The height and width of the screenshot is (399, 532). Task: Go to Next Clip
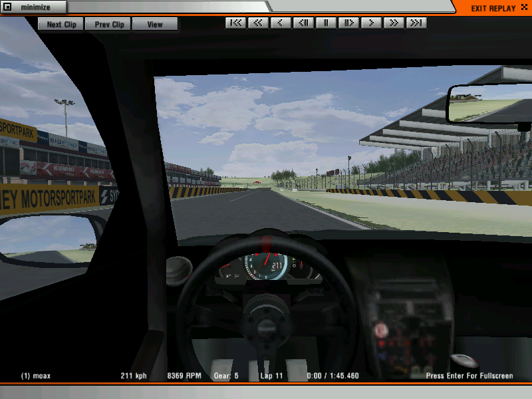point(61,25)
